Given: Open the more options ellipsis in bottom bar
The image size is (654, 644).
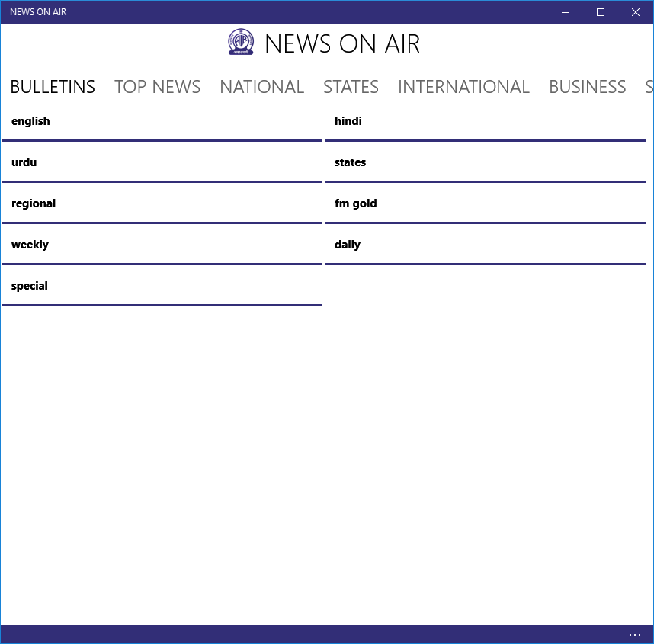Looking at the screenshot, I should 634,634.
